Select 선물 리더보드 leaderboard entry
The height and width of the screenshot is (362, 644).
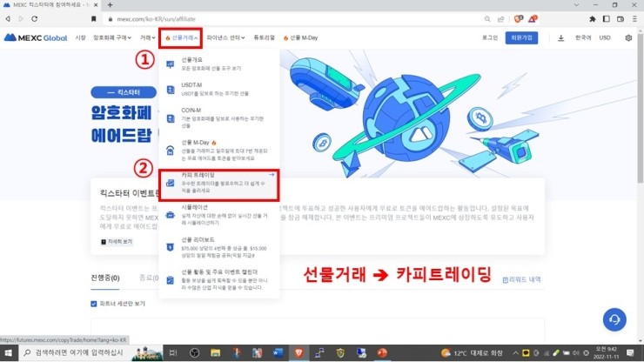point(219,247)
